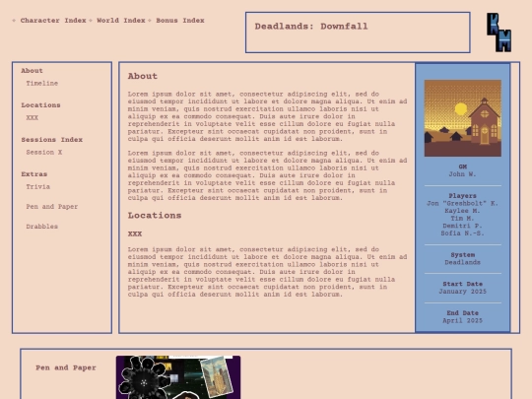Open the Session X link

click(44, 153)
